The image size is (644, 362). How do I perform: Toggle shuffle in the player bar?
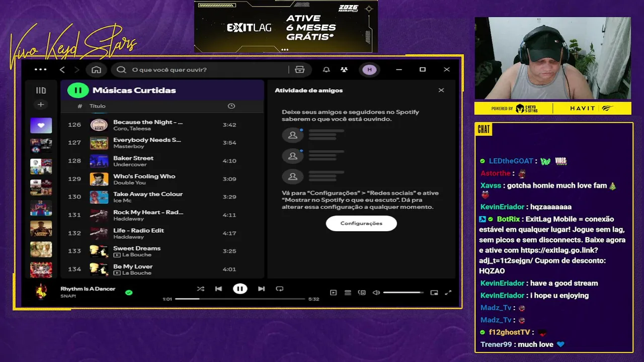201,289
